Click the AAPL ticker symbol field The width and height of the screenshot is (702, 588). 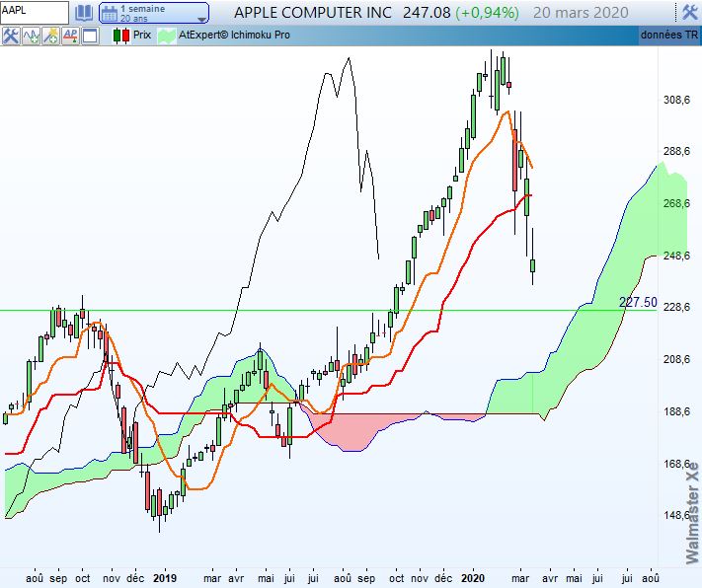(x=35, y=12)
